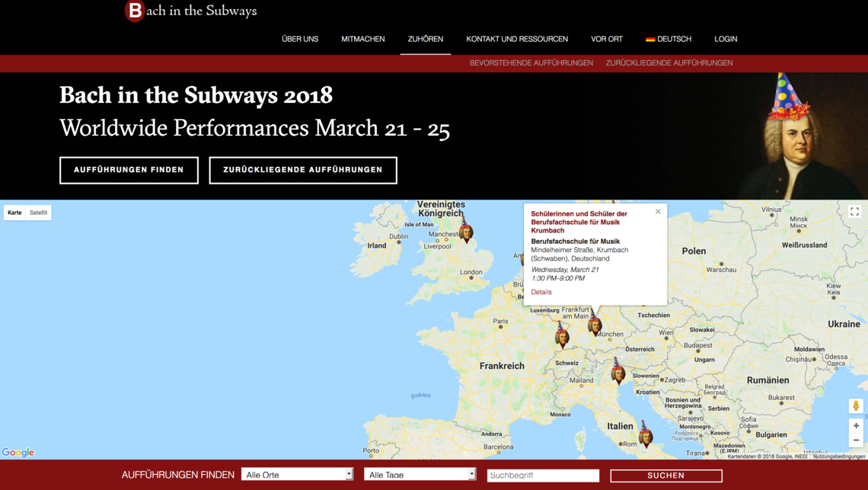Close the Krumbach info popup
Viewport: 868px width, 490px height.
click(658, 212)
